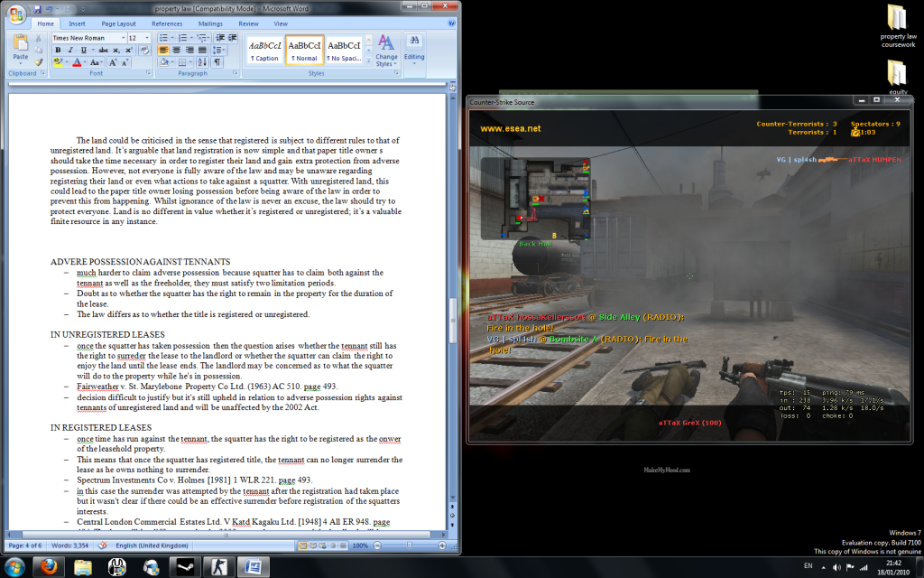Open the font name dropdown
The image size is (924, 578).
(123, 38)
